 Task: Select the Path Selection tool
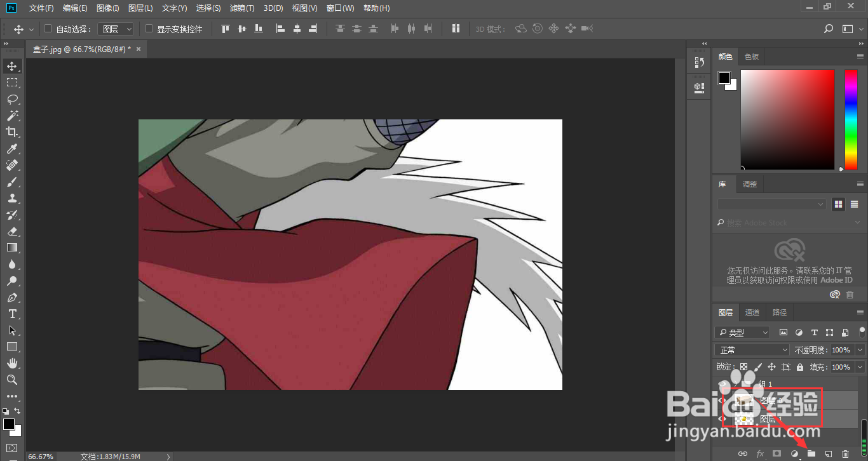click(12, 330)
